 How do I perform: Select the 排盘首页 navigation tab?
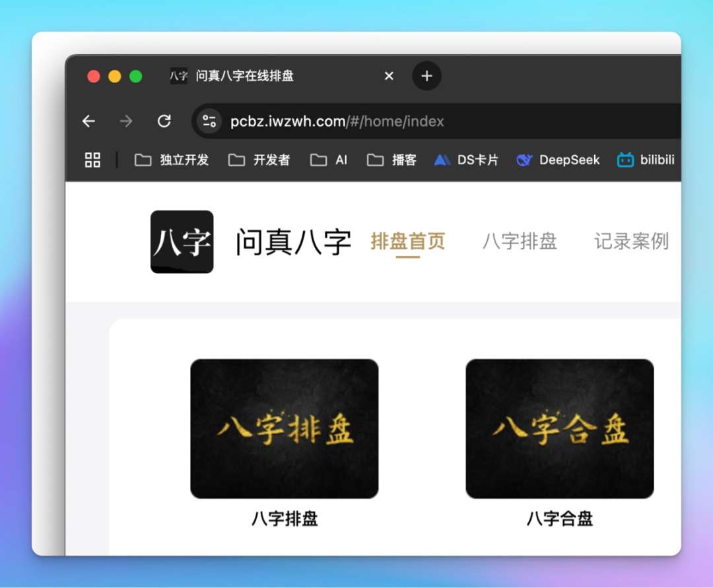coord(408,242)
